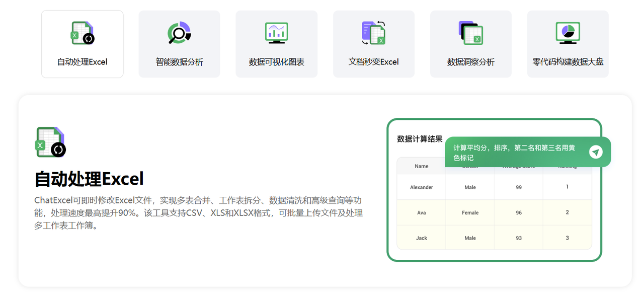Click the 自动处理Excel heading text

pos(89,179)
